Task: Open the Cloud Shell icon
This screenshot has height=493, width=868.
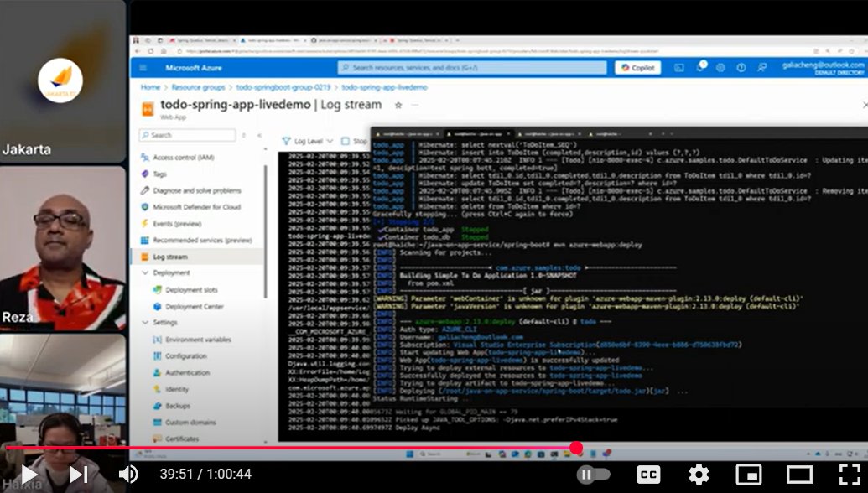Action: [679, 68]
